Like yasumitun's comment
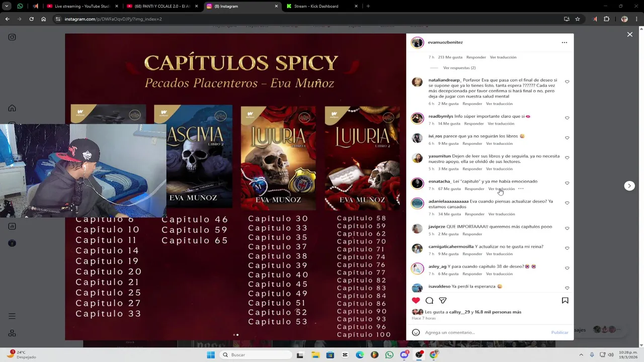Image resolution: width=644 pixels, height=362 pixels. click(x=567, y=158)
